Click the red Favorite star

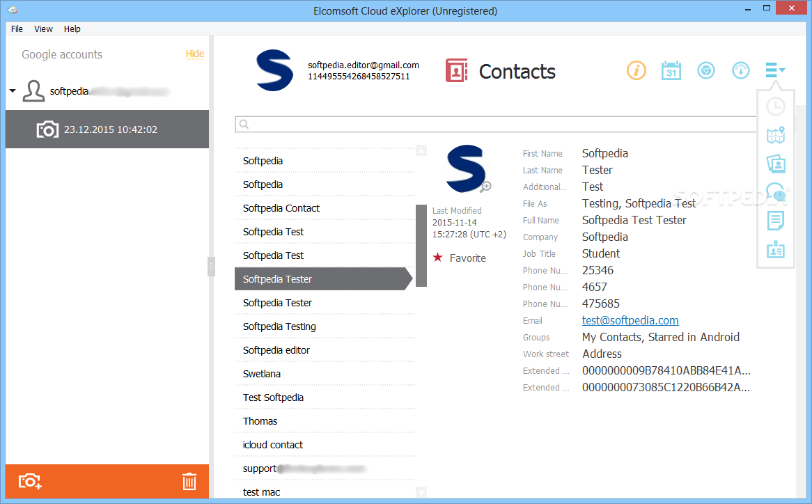pyautogui.click(x=438, y=257)
